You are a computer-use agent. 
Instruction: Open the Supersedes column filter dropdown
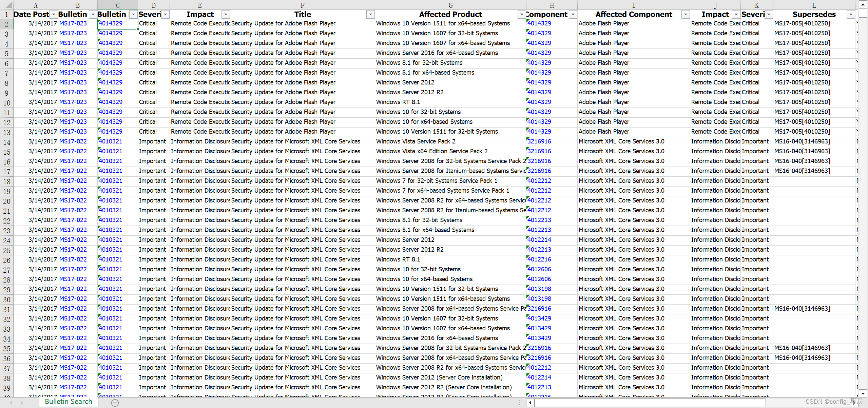[851, 15]
